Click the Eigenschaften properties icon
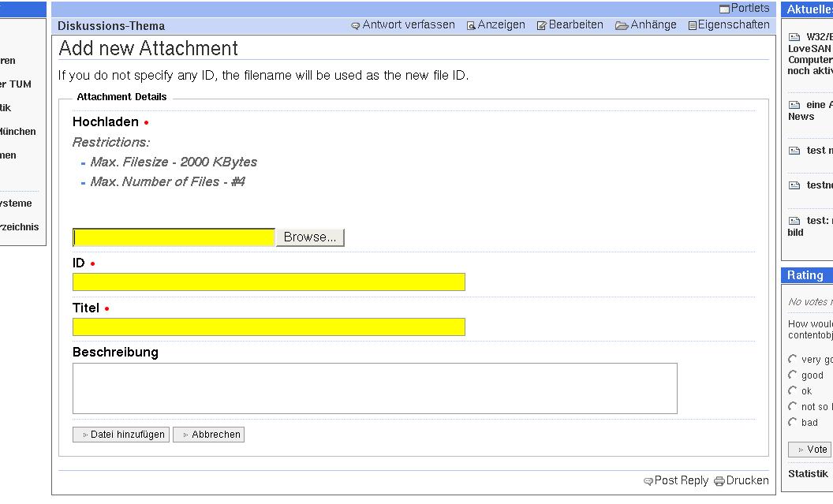Screen dimensions: 833x504 [x=692, y=25]
